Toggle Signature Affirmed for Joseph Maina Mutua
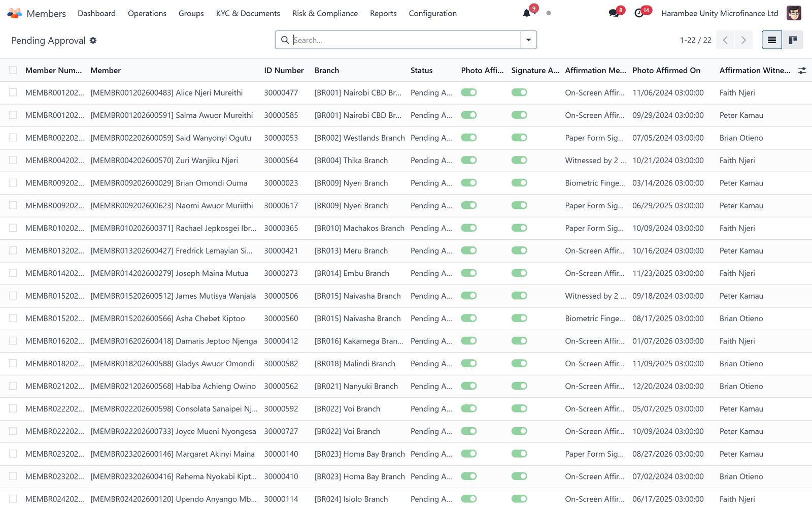 [x=519, y=273]
